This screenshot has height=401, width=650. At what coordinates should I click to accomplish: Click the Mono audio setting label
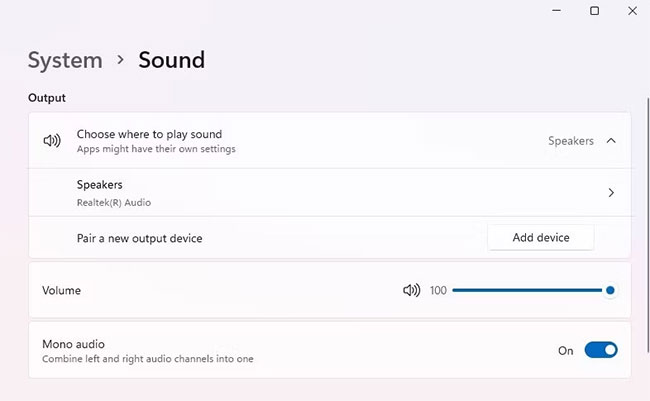click(73, 343)
